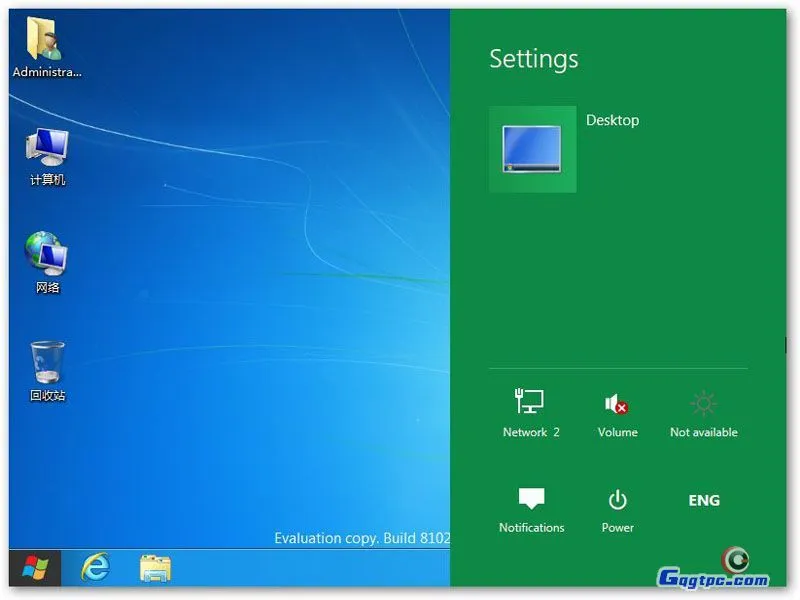Image resolution: width=800 pixels, height=600 pixels.
Task: Click the brightness sun icon
Action: (704, 403)
